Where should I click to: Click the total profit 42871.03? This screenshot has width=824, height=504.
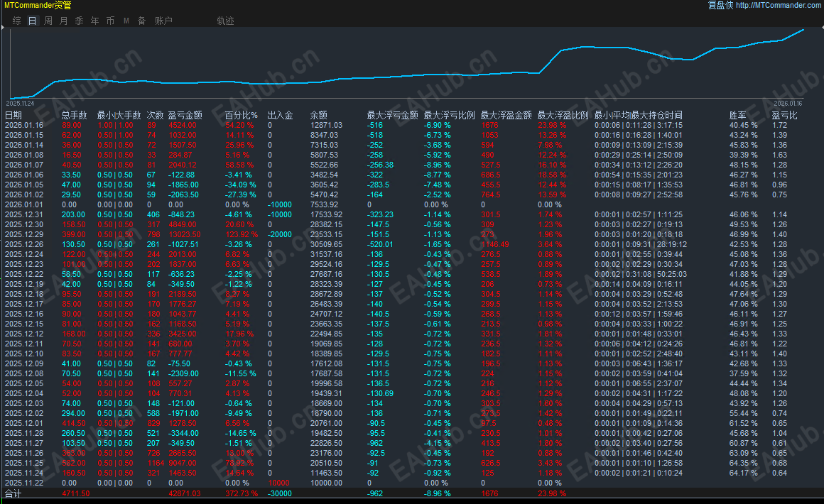click(x=185, y=493)
